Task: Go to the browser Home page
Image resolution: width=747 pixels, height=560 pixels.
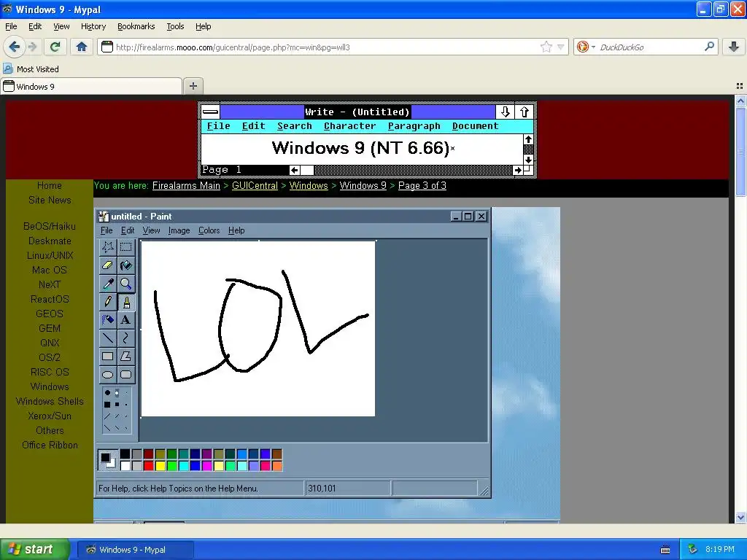Action: click(x=82, y=47)
